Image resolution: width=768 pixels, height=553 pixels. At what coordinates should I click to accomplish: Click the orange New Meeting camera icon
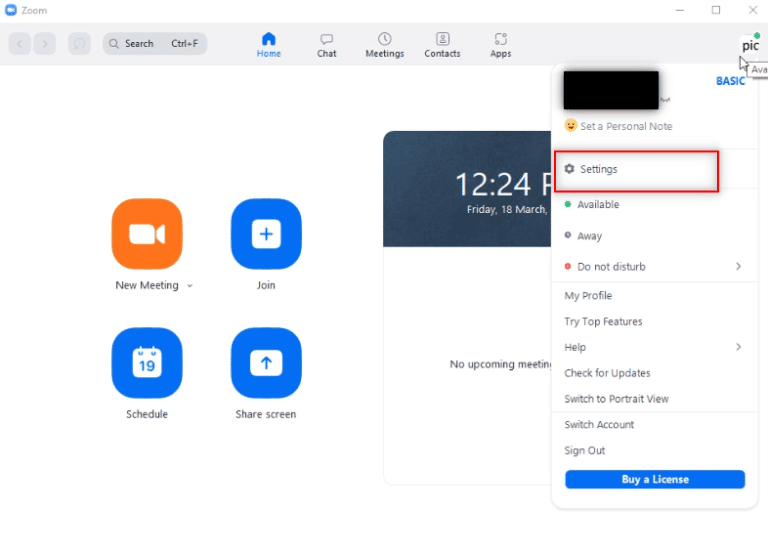click(147, 234)
